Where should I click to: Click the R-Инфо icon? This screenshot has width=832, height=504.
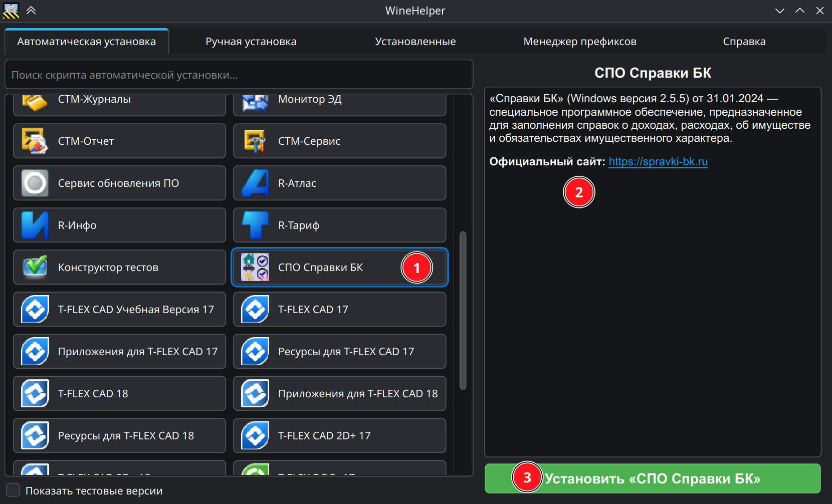(x=35, y=225)
